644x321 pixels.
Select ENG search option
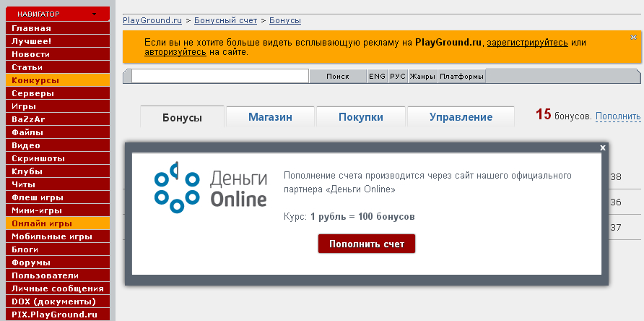[x=377, y=77]
